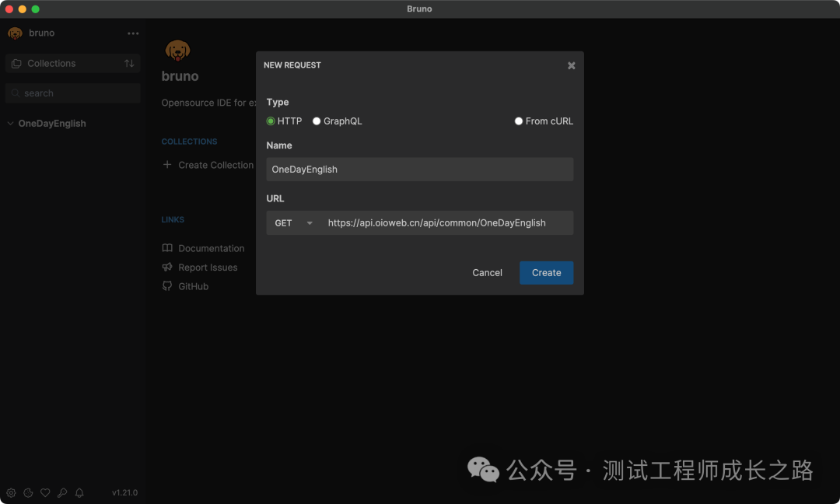Click the bruno heading on welcome page
This screenshot has height=504, width=840.
180,76
